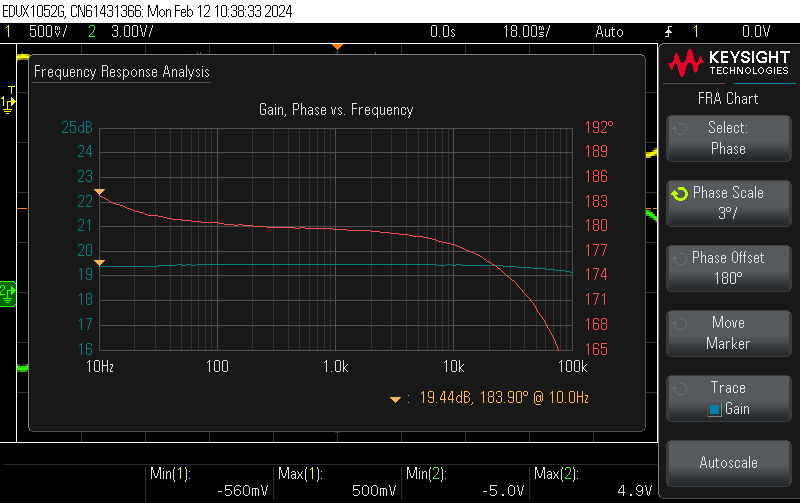
Task: Click the Auto trigger mode label
Action: tap(609, 32)
